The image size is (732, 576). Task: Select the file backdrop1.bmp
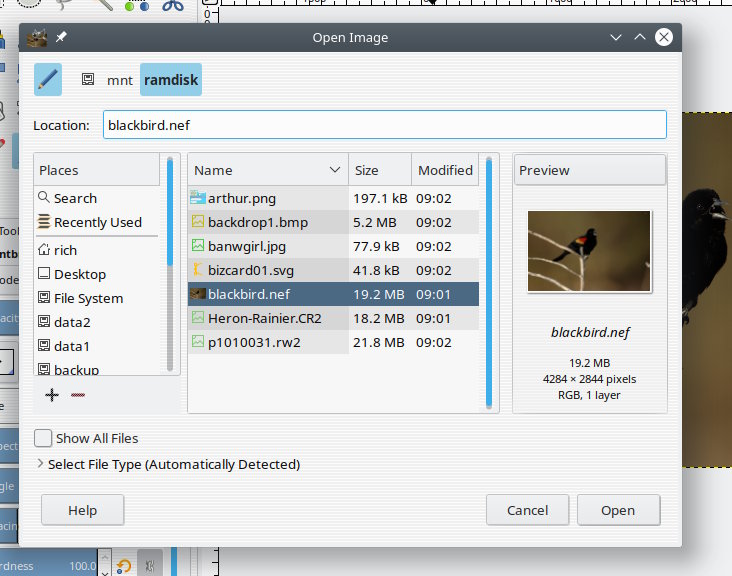click(333, 223)
